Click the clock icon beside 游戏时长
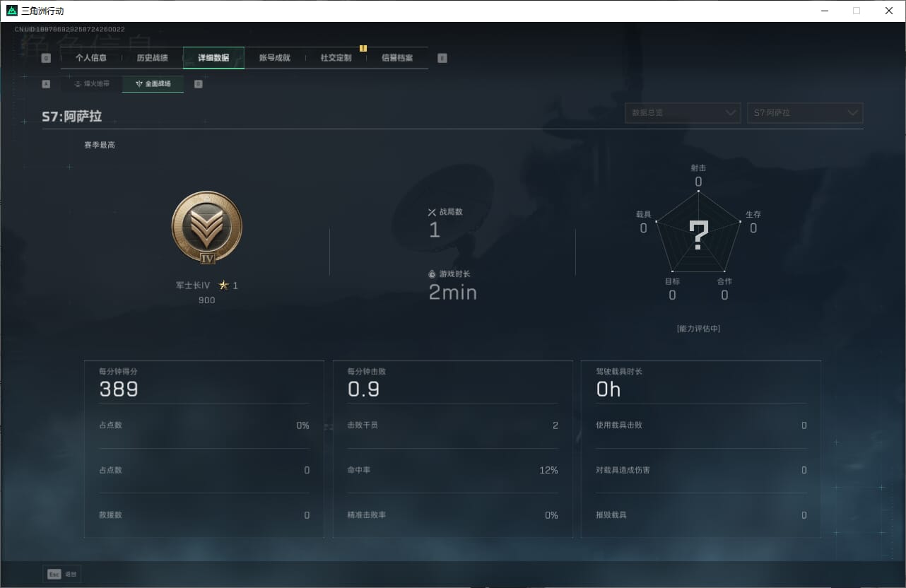Screen dimensions: 906x588 tap(432, 274)
